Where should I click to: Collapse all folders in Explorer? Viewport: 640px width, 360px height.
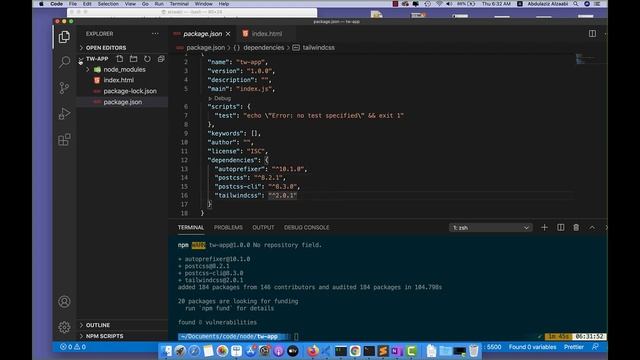[161, 59]
